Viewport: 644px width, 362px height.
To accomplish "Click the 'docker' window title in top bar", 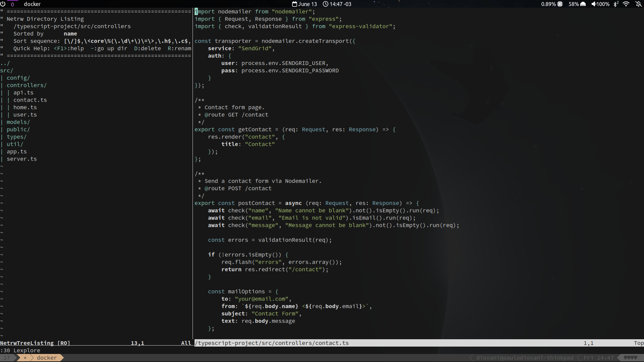I will 32,4.
